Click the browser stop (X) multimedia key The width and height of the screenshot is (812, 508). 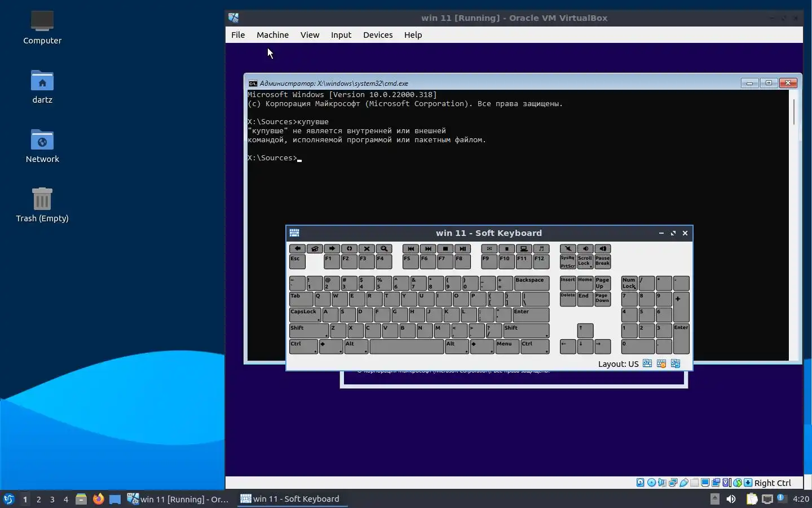367,248
